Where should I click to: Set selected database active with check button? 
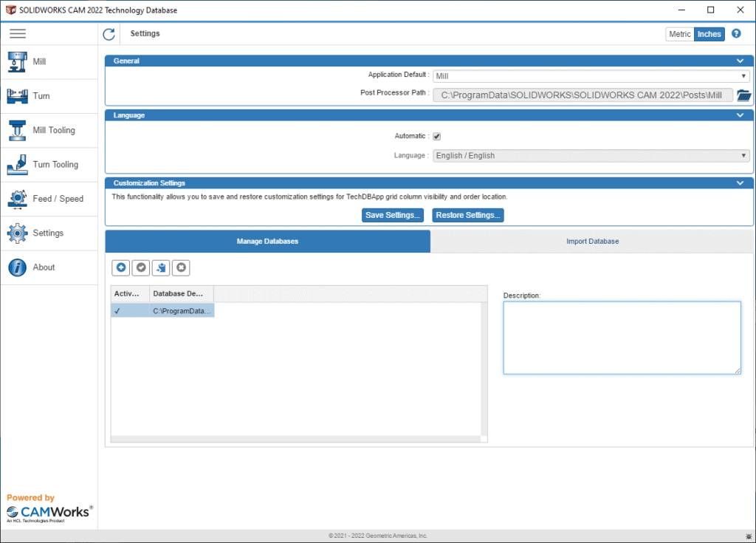click(141, 267)
